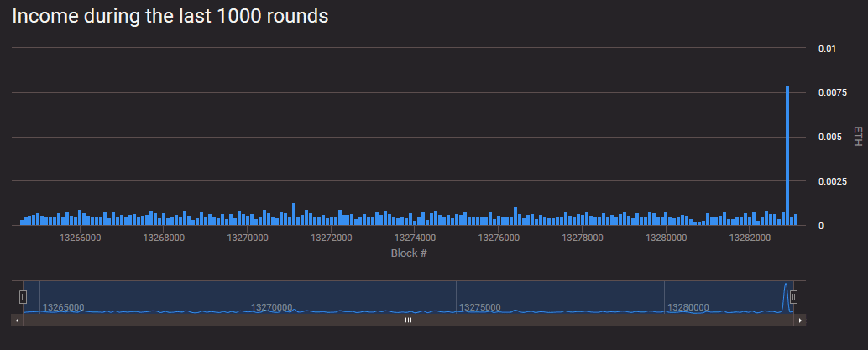
Task: Click the 13268000 axis label
Action: click(x=164, y=238)
